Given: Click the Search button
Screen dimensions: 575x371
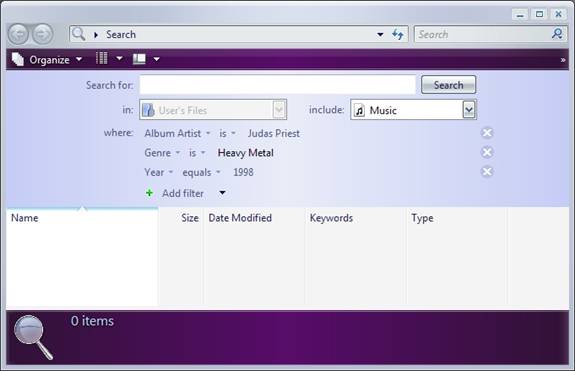Looking at the screenshot, I should point(448,85).
